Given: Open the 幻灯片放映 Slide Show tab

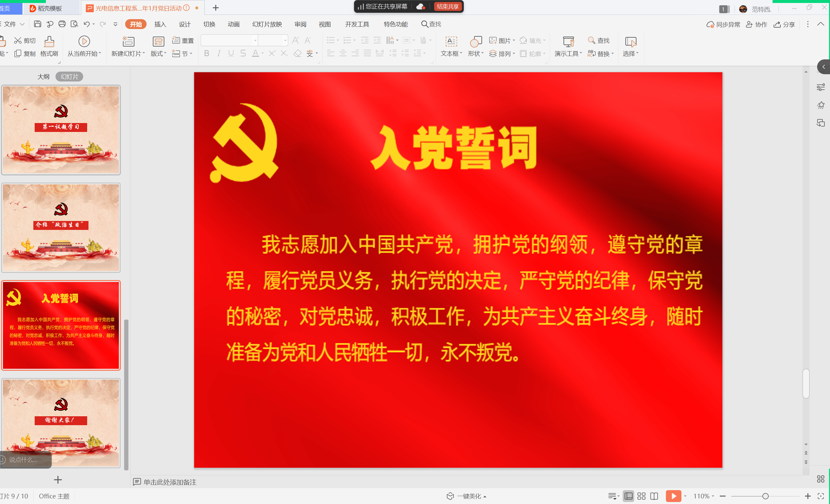Looking at the screenshot, I should click(267, 24).
